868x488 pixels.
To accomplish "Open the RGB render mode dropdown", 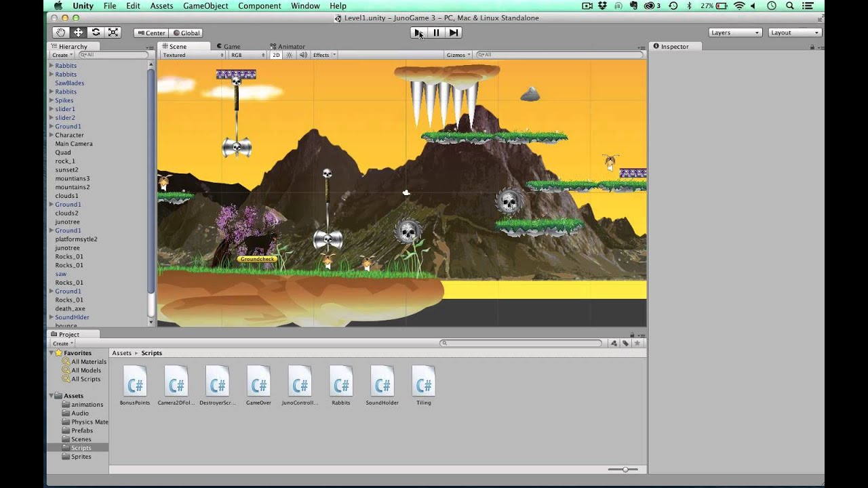I will tap(247, 55).
